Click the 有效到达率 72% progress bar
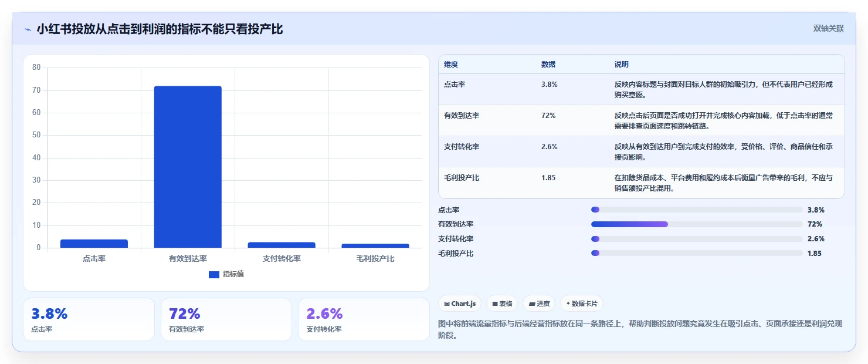Image resolution: width=868 pixels, height=364 pixels. click(x=697, y=224)
